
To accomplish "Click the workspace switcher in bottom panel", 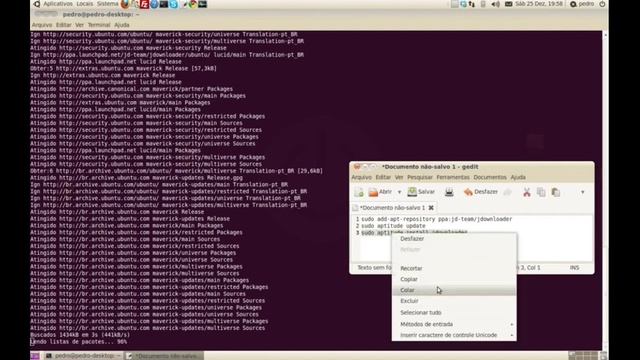I will (583, 356).
